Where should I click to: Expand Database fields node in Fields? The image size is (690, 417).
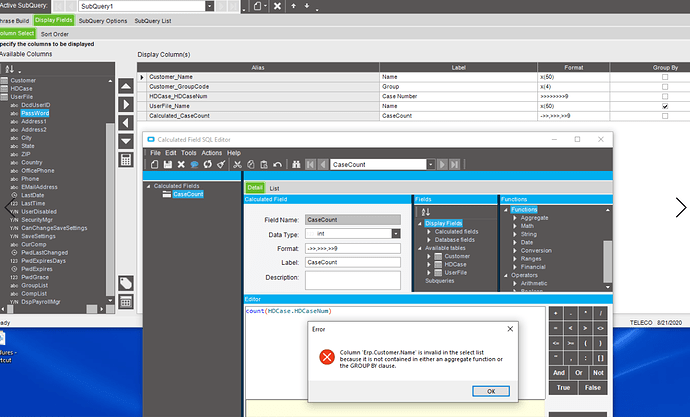point(429,240)
